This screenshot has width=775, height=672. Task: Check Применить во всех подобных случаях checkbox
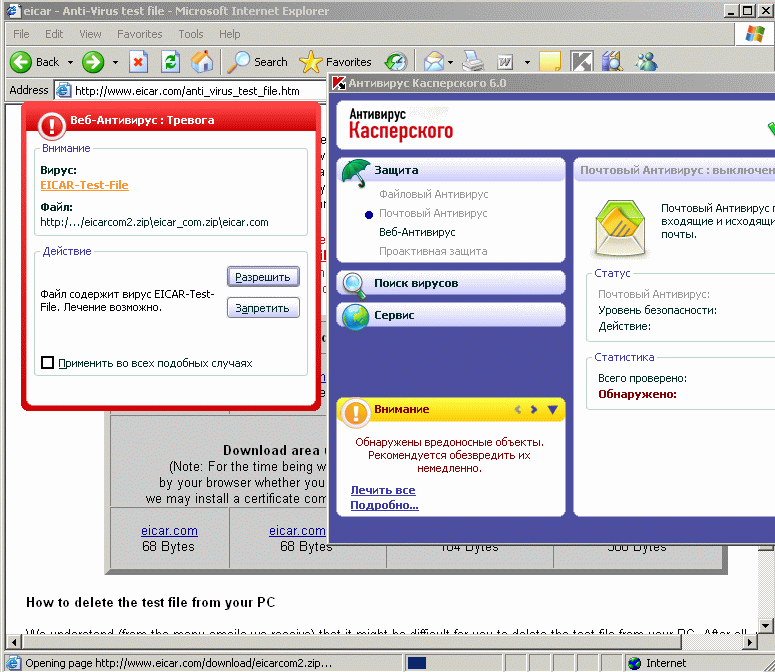(47, 363)
